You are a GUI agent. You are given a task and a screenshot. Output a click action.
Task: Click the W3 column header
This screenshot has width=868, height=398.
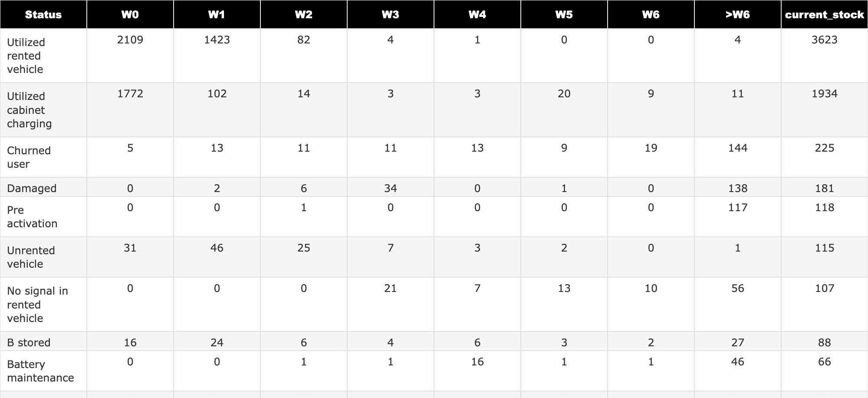[x=391, y=14]
